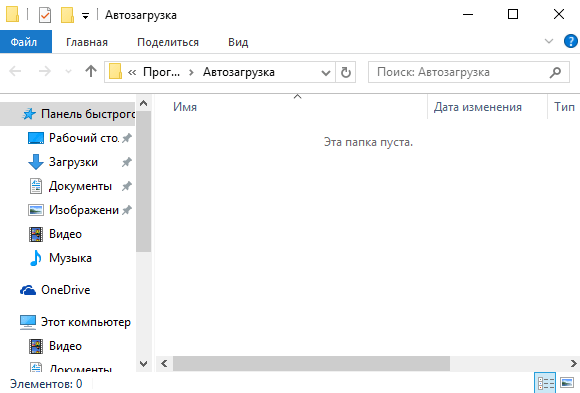Go forward using the right arrow

click(45, 71)
